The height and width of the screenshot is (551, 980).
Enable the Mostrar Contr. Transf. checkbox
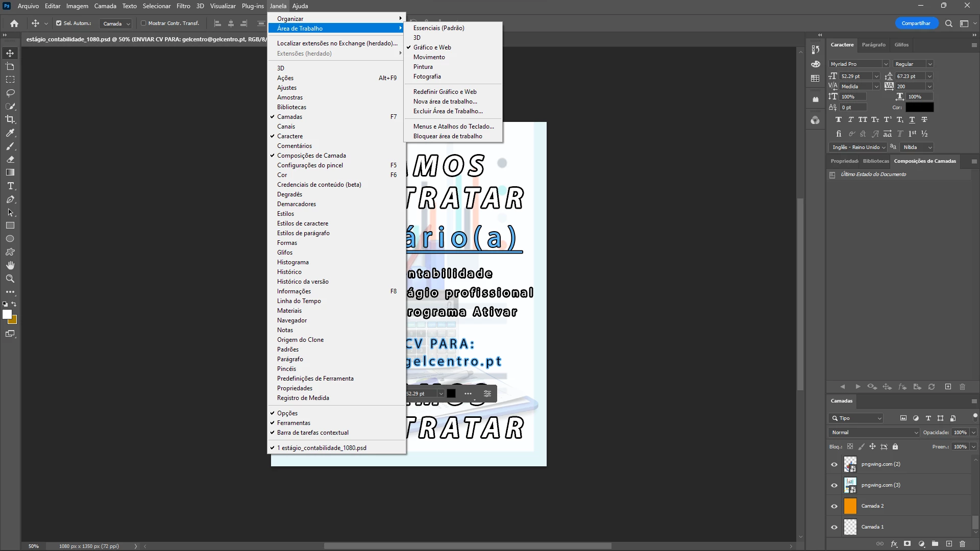143,23
